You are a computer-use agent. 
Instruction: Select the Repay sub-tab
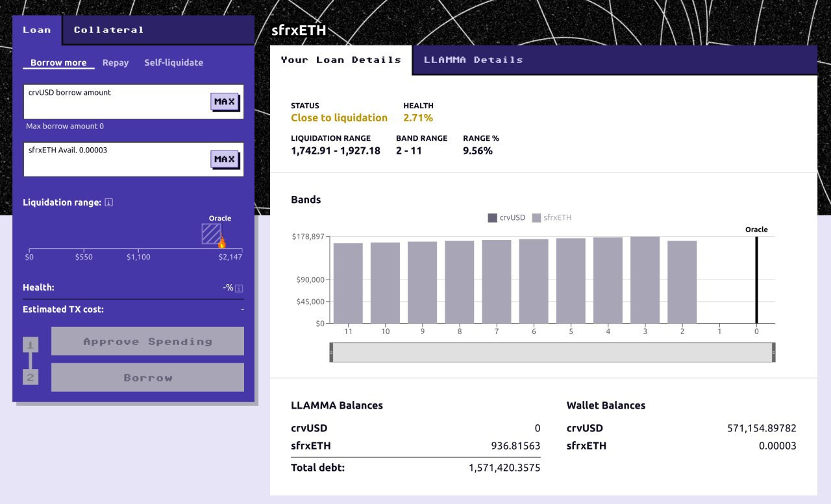coord(116,63)
